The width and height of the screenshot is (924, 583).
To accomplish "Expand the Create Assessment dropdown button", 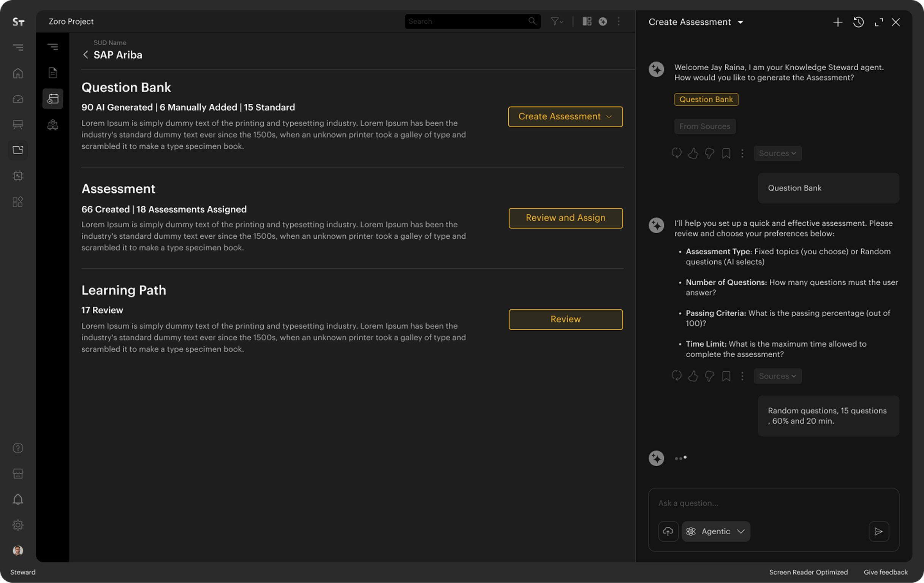I will click(x=565, y=117).
